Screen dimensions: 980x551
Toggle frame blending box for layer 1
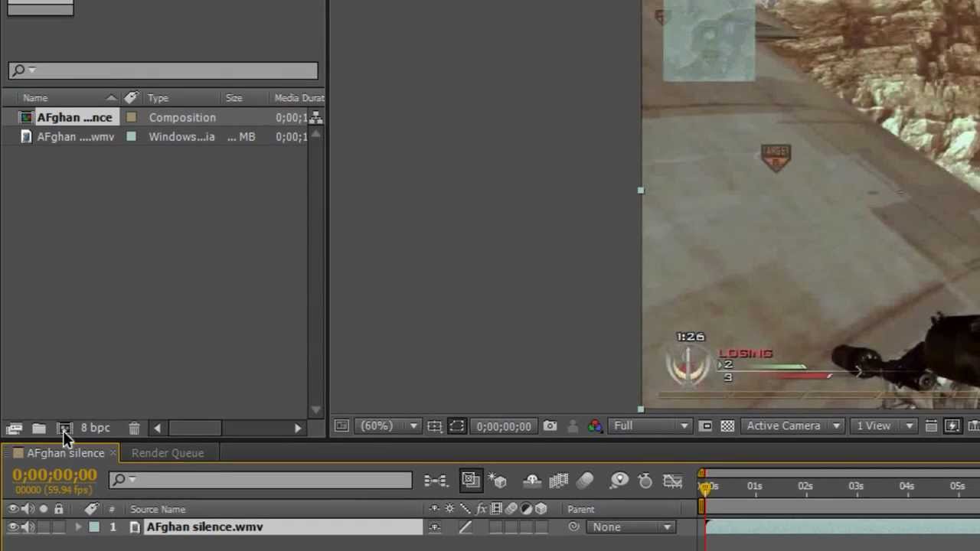(496, 527)
